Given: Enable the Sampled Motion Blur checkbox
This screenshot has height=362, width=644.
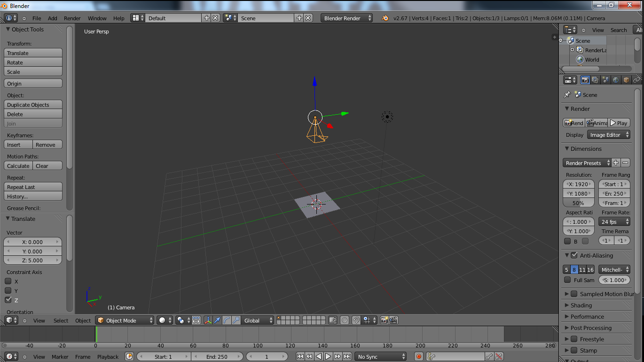Looking at the screenshot, I should click(574, 294).
